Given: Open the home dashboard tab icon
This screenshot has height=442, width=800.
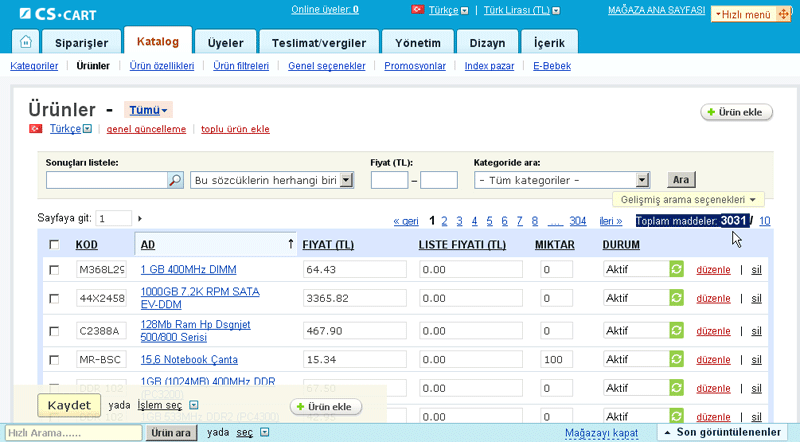Looking at the screenshot, I should (x=26, y=42).
